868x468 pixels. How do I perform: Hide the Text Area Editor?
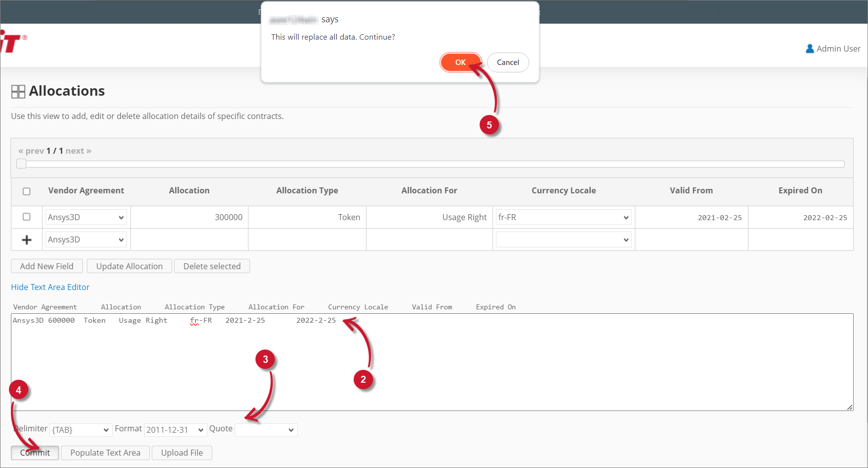[x=50, y=287]
